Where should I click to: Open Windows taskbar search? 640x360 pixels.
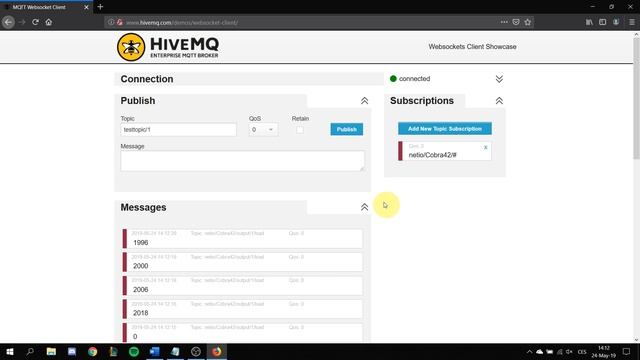pyautogui.click(x=30, y=351)
